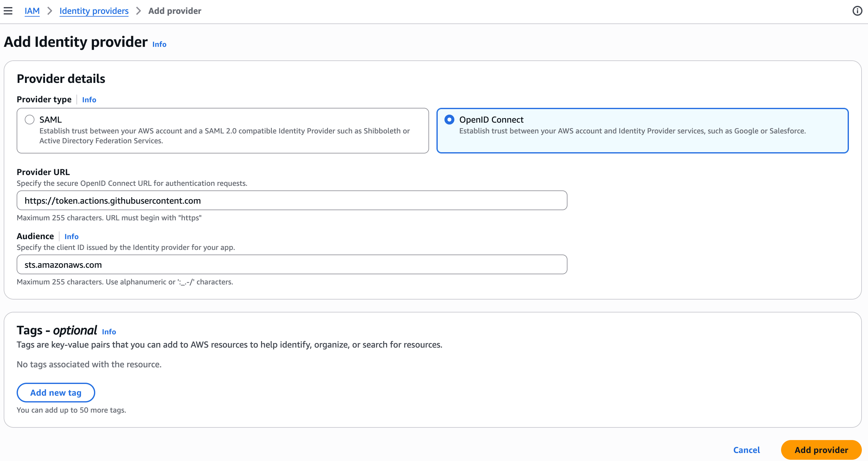The height and width of the screenshot is (461, 868).
Task: Click the sts.amazonaws.com audience value
Action: 63,264
